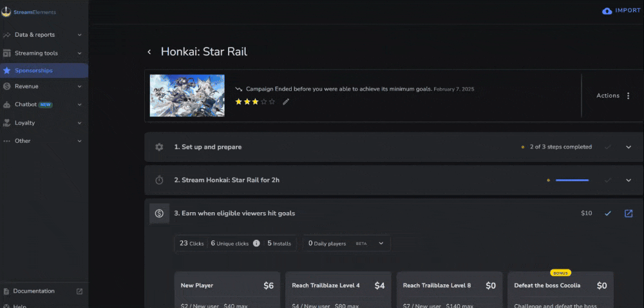Set rating to four stars
The width and height of the screenshot is (644, 308).
263,102
